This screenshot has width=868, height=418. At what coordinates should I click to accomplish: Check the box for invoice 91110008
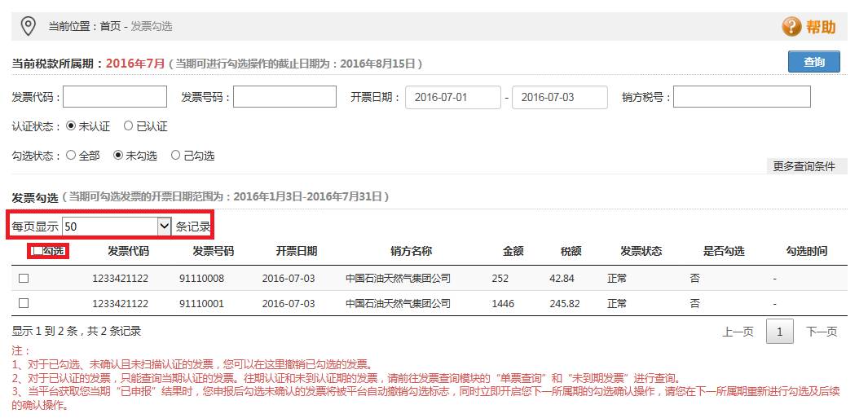[x=24, y=279]
